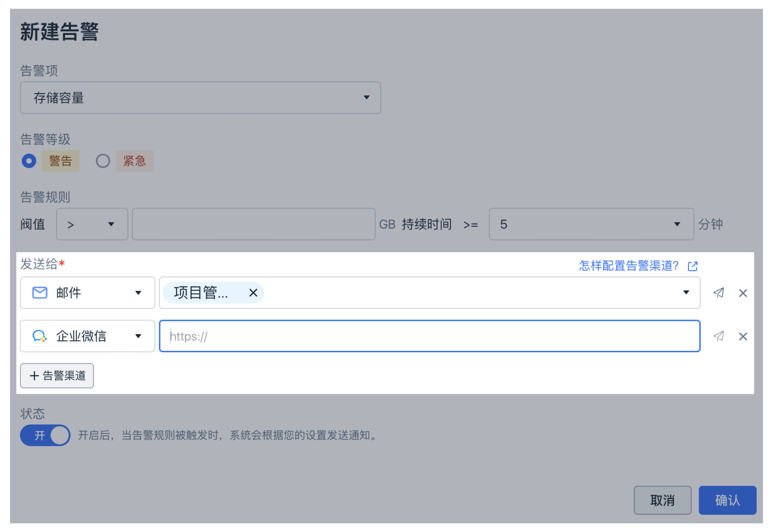
Task: Open the 企业微信 channel type dropdown
Action: (87, 336)
